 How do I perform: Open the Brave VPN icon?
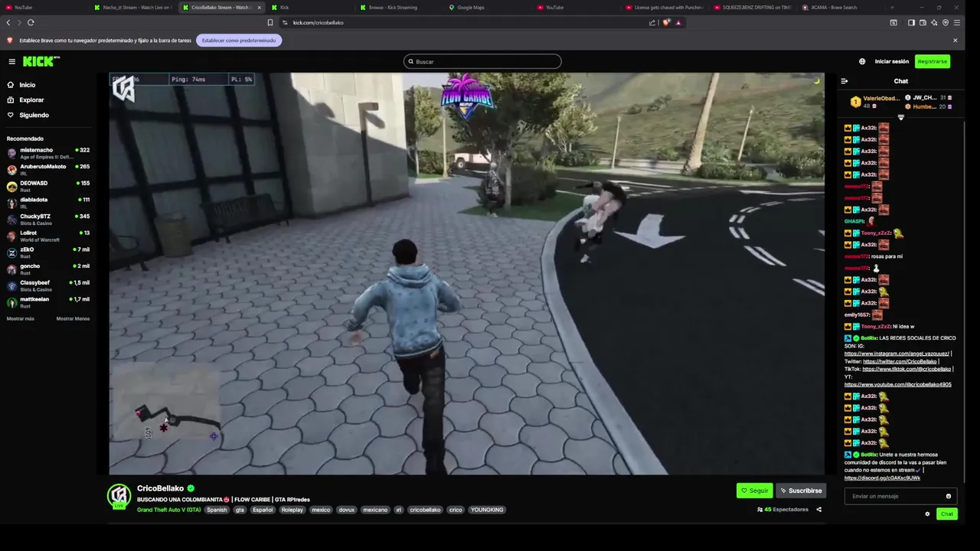946,22
